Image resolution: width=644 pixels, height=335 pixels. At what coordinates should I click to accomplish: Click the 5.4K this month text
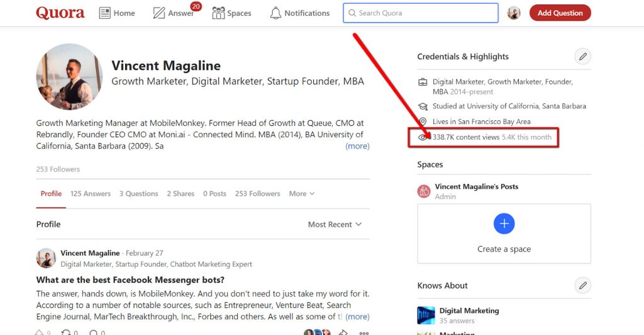click(526, 137)
